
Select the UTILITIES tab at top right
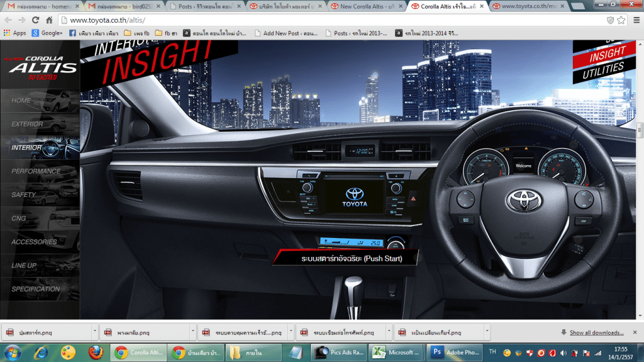[604, 72]
